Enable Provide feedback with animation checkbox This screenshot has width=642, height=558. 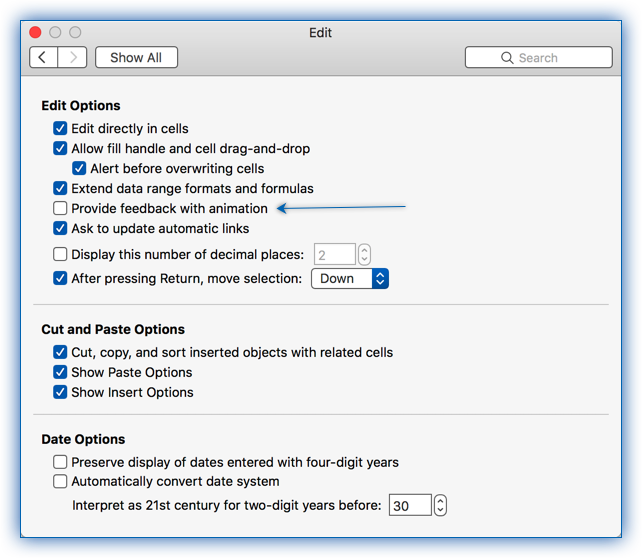60,208
